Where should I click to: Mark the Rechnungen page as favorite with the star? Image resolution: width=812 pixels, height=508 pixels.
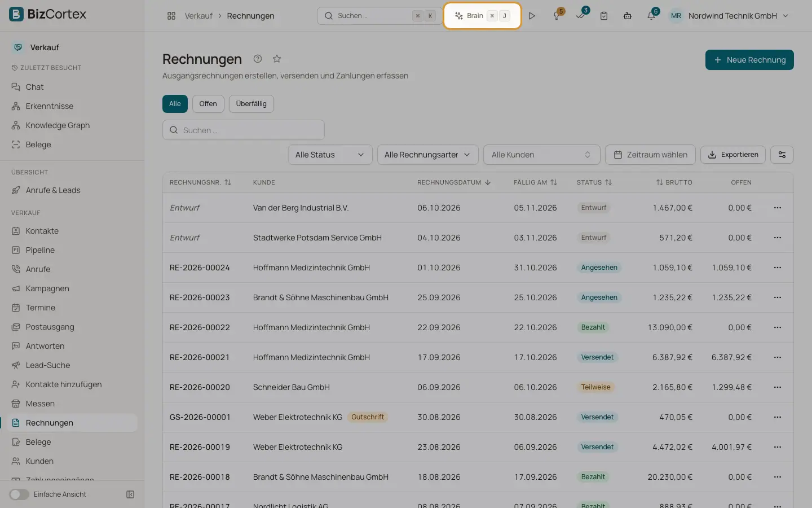277,59
